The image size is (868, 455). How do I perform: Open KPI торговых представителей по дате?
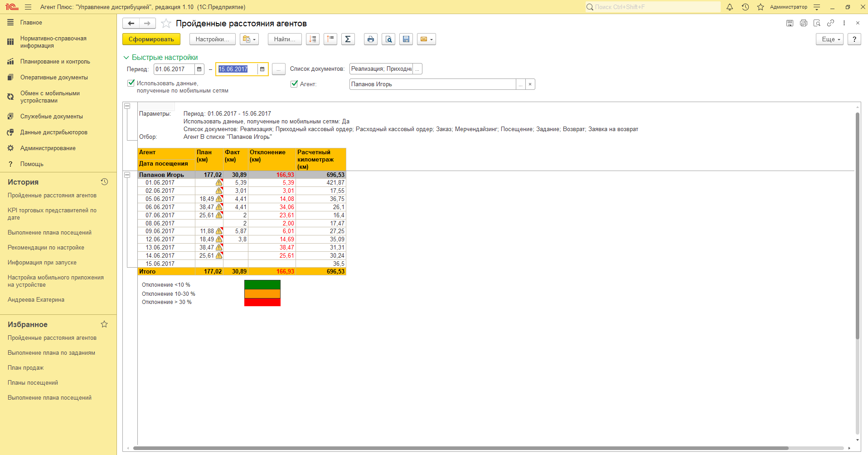tap(52, 214)
